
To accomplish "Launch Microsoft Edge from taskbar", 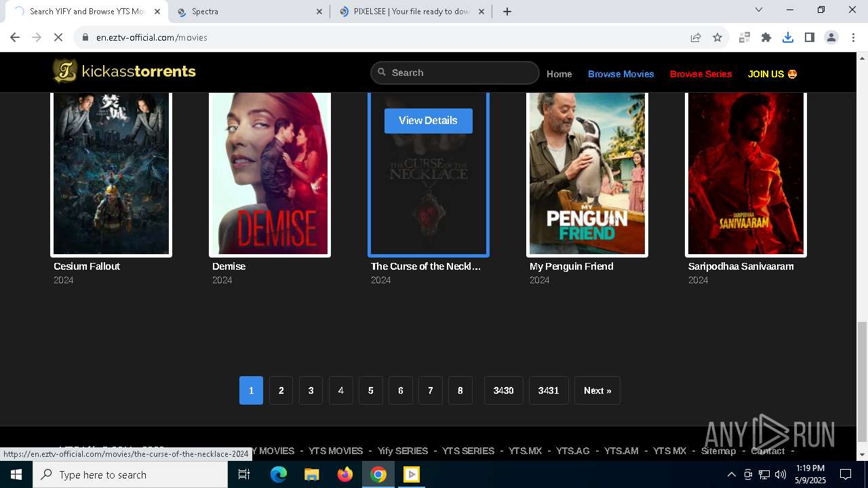I will click(279, 474).
